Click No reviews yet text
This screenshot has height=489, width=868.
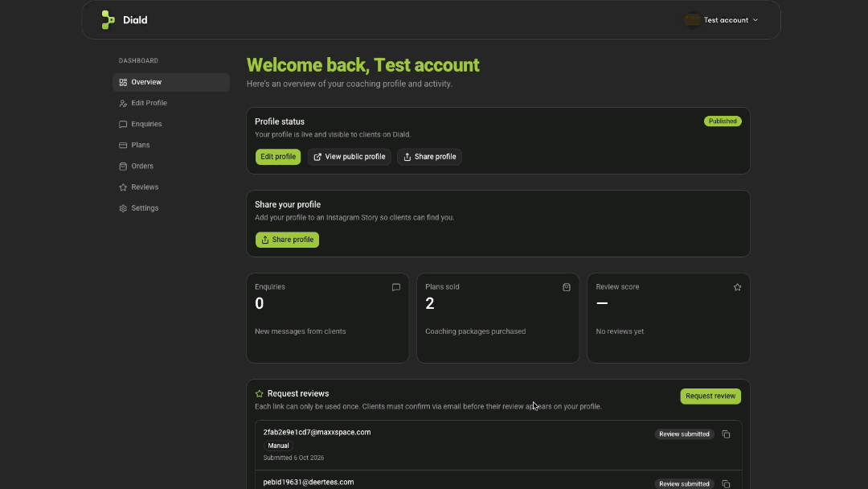pyautogui.click(x=620, y=331)
